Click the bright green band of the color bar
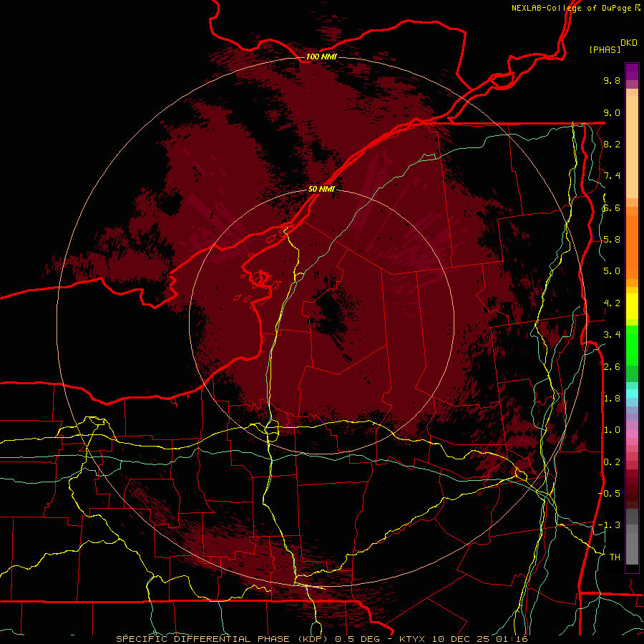This screenshot has height=644, width=644. click(632, 345)
